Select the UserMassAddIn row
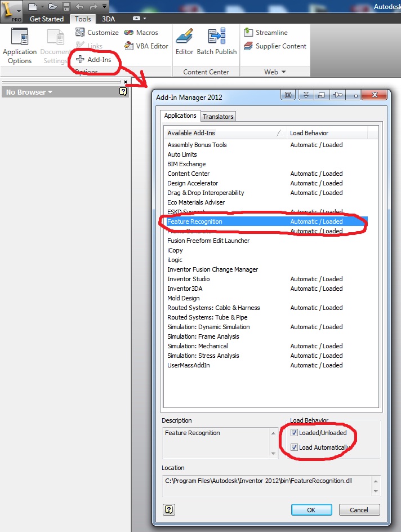Image resolution: width=401 pixels, height=532 pixels. pyautogui.click(x=267, y=365)
